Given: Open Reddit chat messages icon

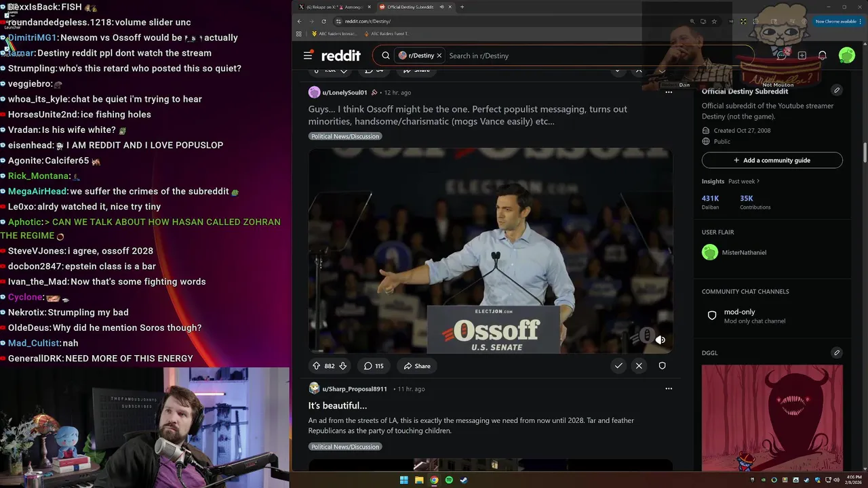Looking at the screenshot, I should click(782, 55).
